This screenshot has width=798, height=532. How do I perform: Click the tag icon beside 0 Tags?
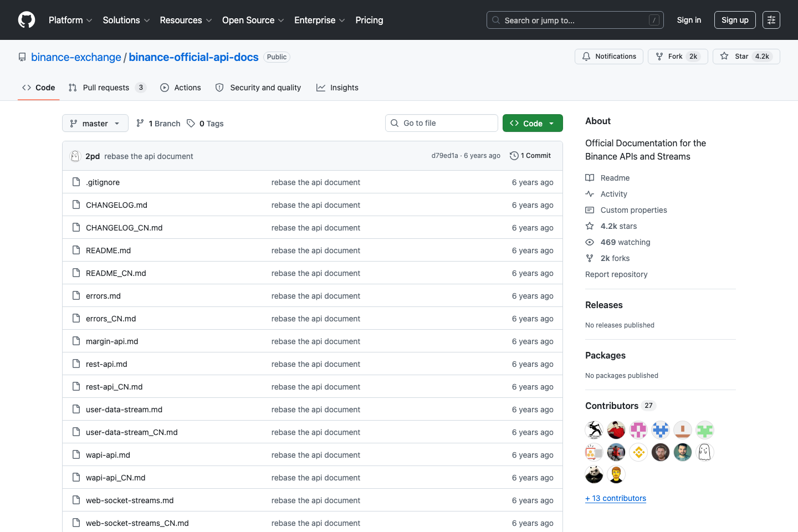point(191,123)
